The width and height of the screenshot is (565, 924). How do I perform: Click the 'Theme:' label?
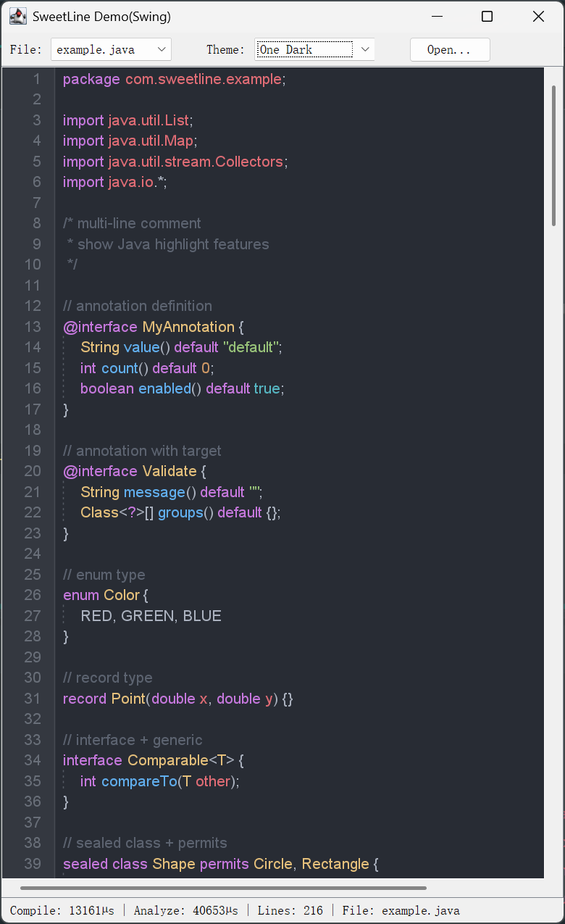(225, 50)
